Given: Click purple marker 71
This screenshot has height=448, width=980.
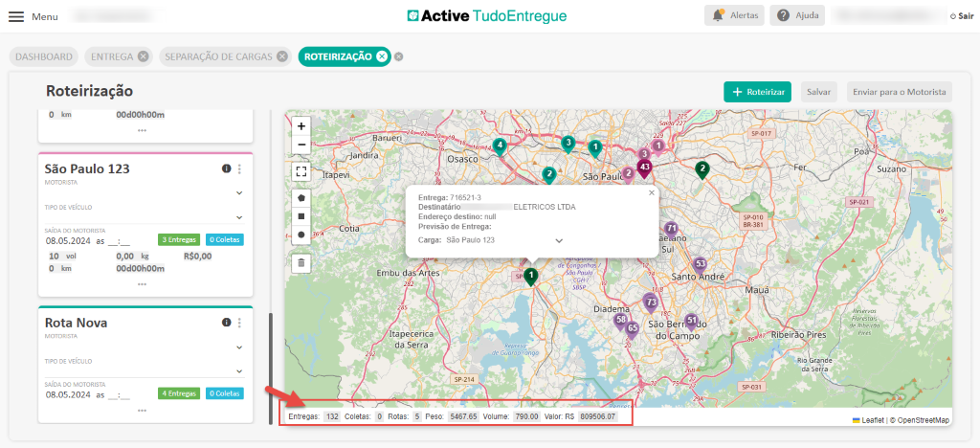Looking at the screenshot, I should click(671, 229).
